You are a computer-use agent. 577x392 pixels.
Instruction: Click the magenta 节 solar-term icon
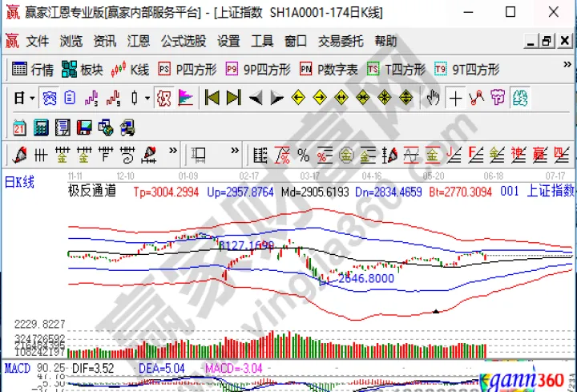(x=498, y=99)
